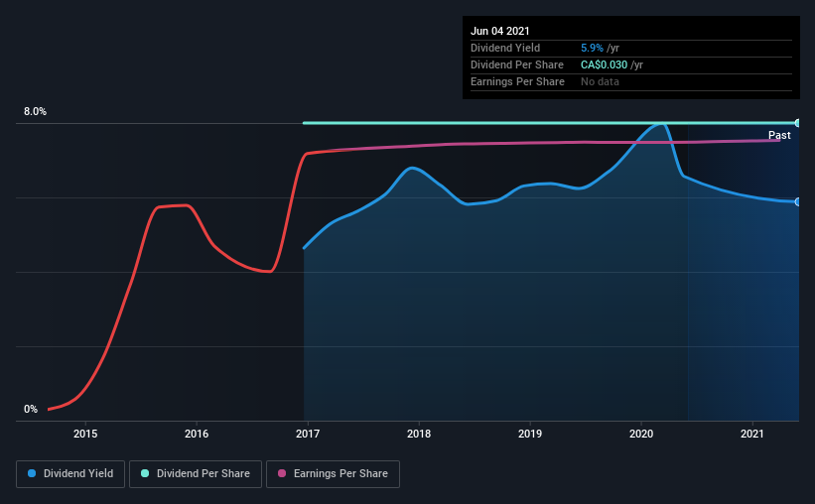
Task: Toggle the Earnings Per Share legend button
Action: [333, 474]
